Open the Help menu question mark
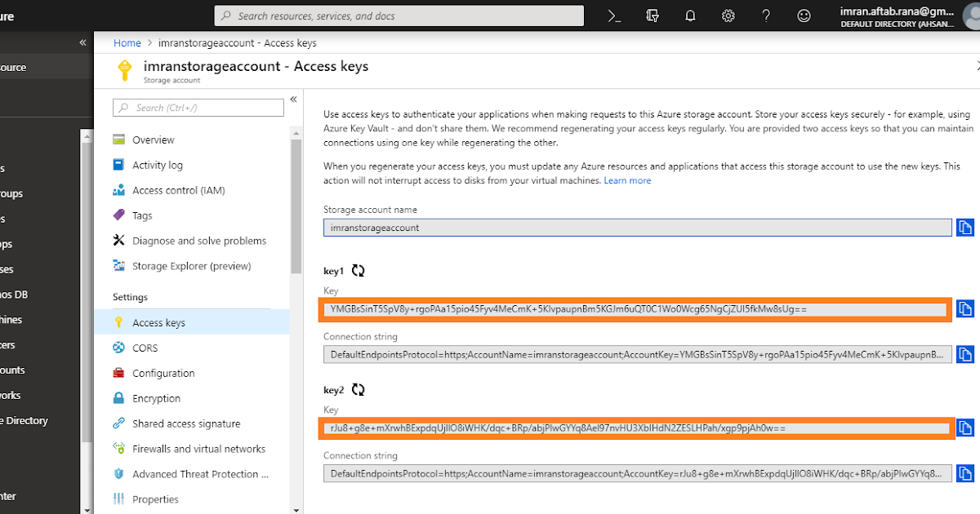The height and width of the screenshot is (514, 980). 766,16
